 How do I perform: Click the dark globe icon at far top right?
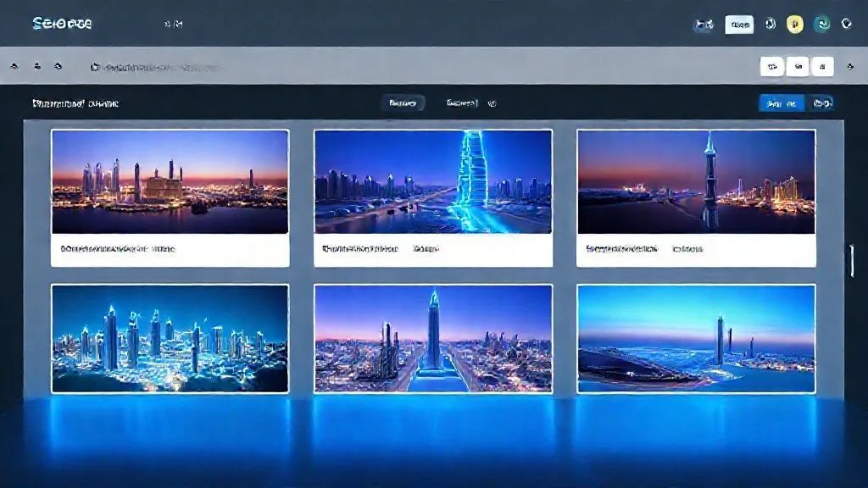848,25
